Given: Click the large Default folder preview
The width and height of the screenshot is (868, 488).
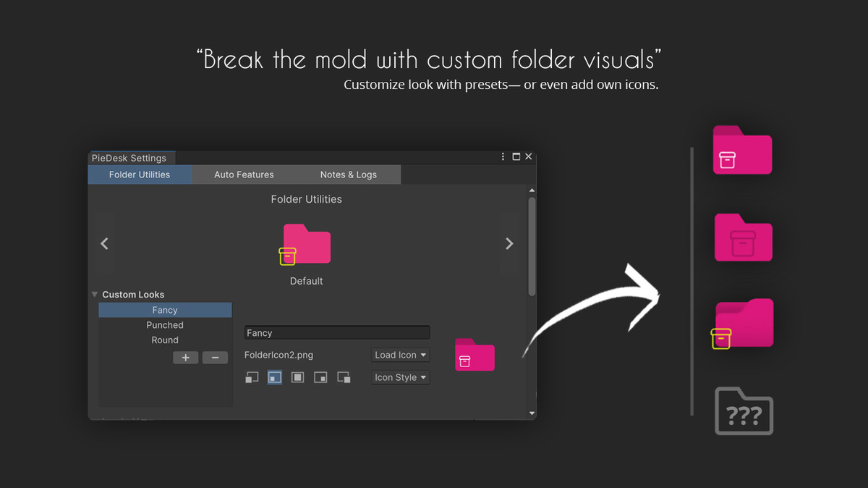Looking at the screenshot, I should [x=306, y=244].
